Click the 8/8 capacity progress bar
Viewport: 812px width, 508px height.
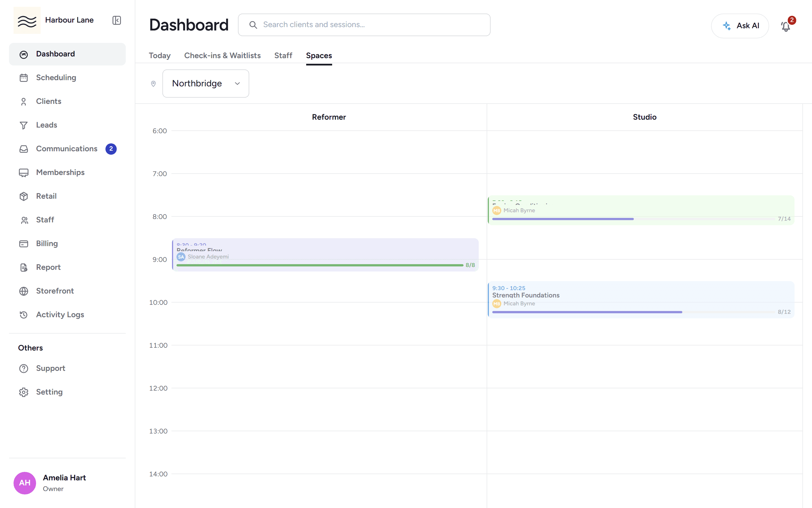(x=320, y=265)
